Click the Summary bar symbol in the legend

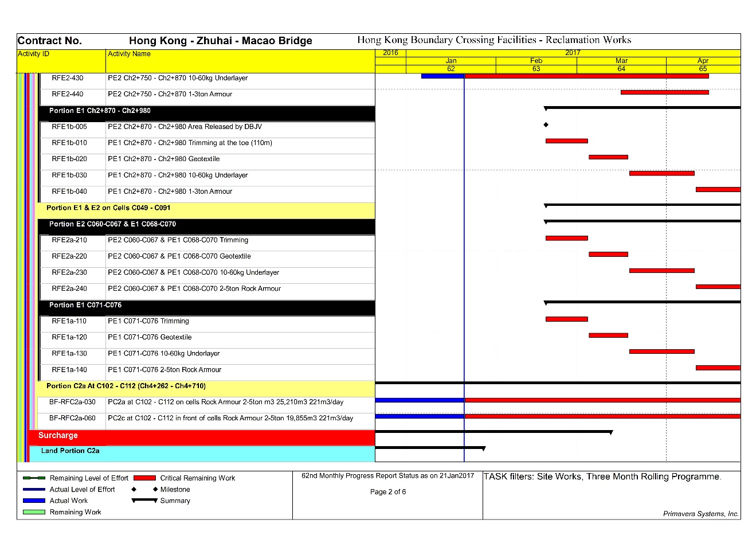pyautogui.click(x=144, y=501)
